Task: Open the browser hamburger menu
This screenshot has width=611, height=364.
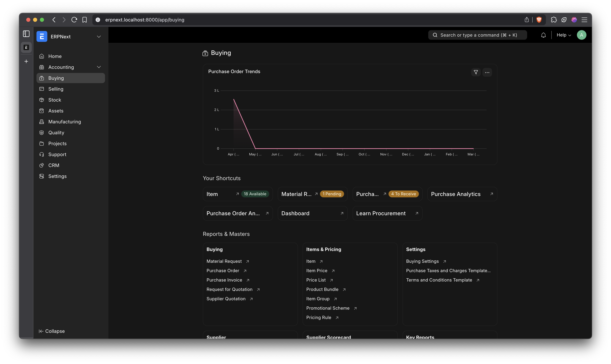Action: (584, 20)
